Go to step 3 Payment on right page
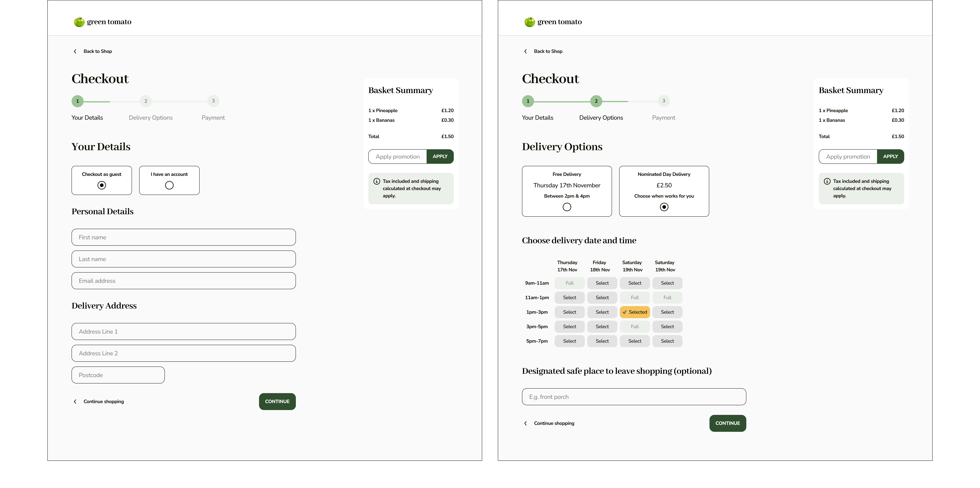The image size is (980, 488). 664,101
